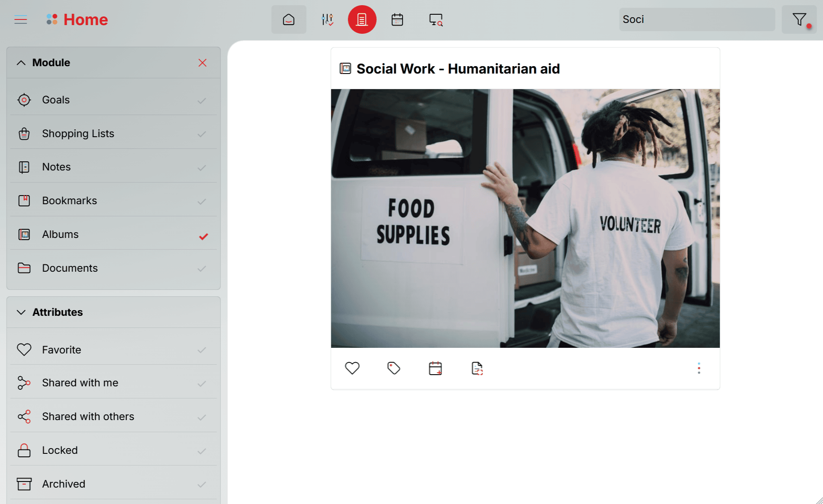Enable the Favorite attribute filter
This screenshot has height=504, width=823.
(x=202, y=350)
